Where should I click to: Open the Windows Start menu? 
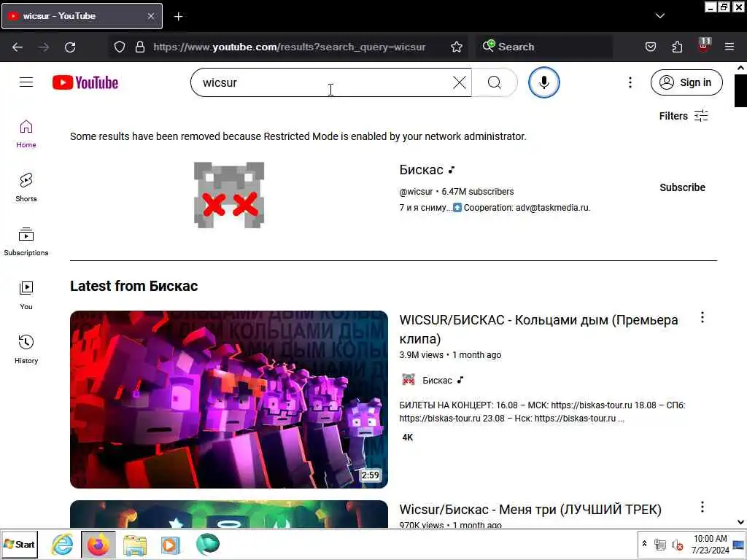click(19, 544)
